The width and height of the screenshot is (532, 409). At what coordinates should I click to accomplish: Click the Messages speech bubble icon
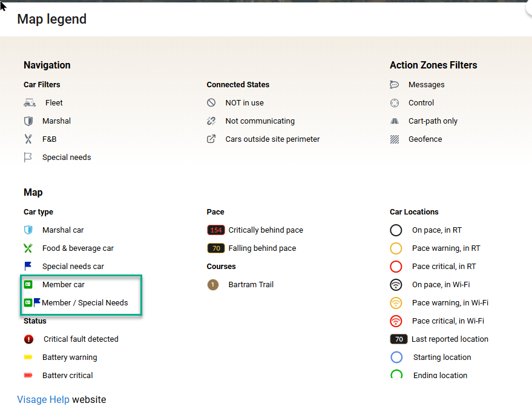pos(394,85)
